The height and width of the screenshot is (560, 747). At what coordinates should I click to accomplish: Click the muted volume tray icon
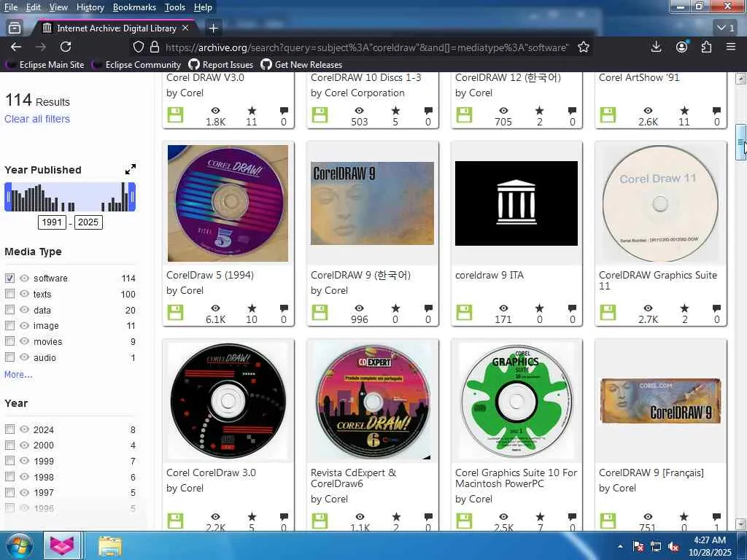click(x=673, y=547)
